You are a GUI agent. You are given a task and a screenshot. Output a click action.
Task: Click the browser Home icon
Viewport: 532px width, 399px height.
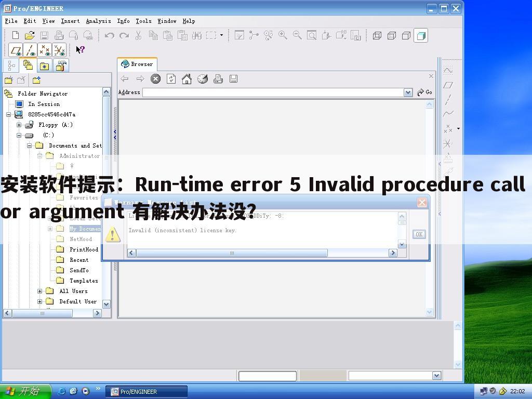tap(187, 79)
